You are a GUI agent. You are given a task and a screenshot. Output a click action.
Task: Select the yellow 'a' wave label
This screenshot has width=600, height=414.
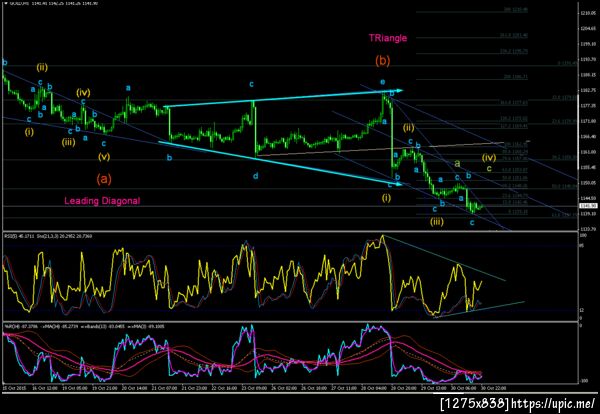click(x=457, y=163)
